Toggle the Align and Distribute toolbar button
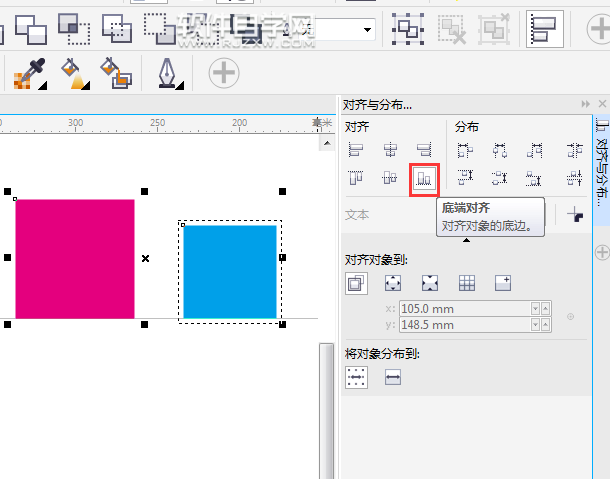Screen dimensions: 610x479 [545, 29]
